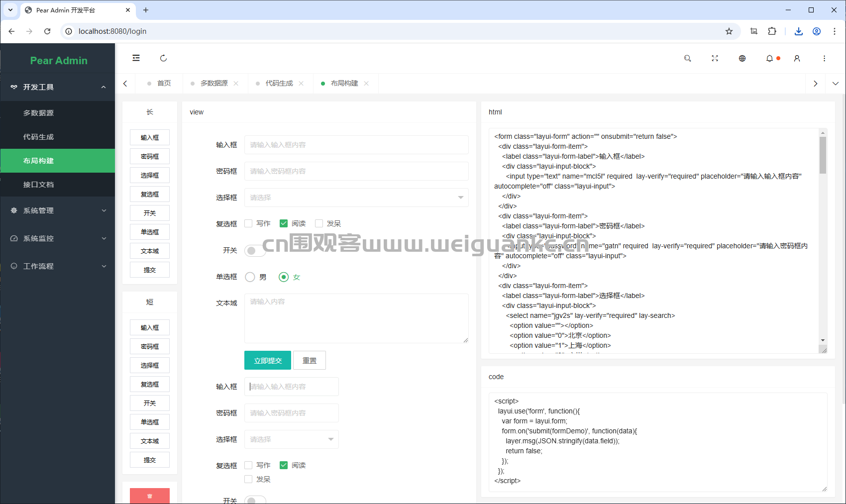
Task: Add short 提交 component
Action: pyautogui.click(x=150, y=460)
